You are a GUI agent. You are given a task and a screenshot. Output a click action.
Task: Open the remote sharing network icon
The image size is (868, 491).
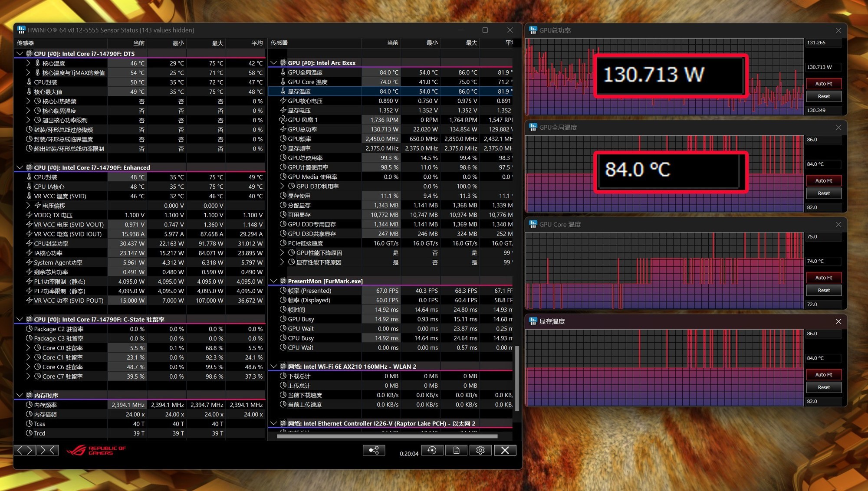(374, 450)
